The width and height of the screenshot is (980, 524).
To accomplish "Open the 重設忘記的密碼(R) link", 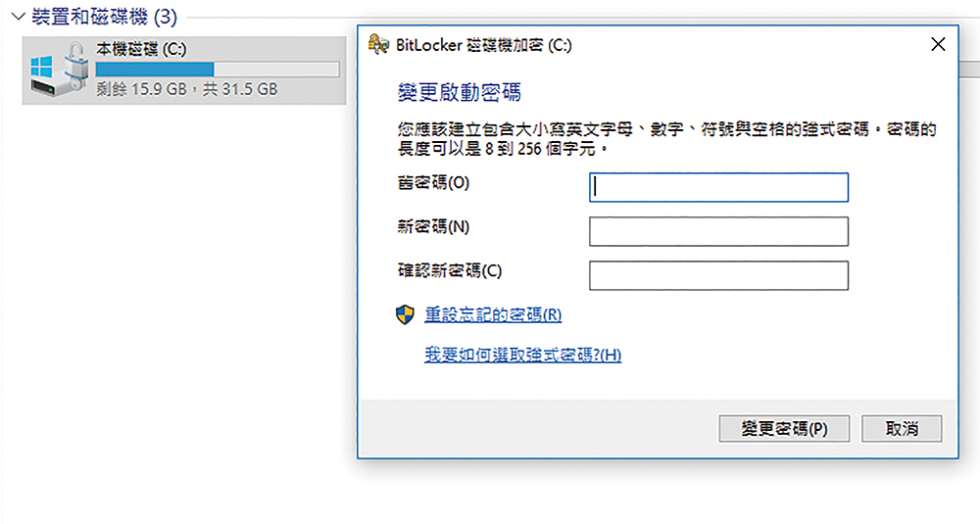I will pyautogui.click(x=493, y=314).
